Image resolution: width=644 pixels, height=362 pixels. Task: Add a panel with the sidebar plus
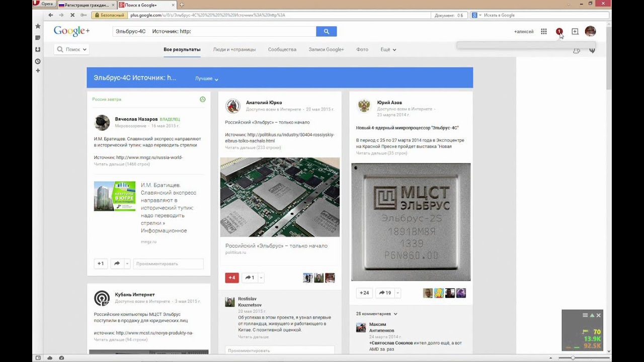[x=38, y=70]
